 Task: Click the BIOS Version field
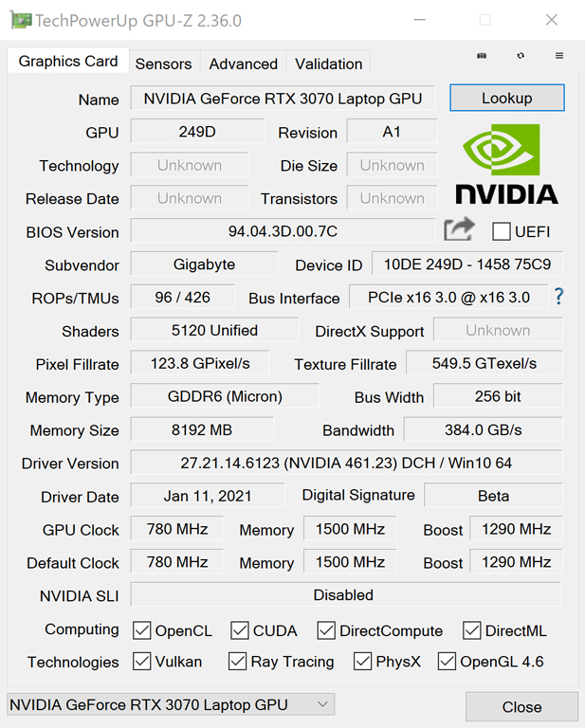point(283,231)
